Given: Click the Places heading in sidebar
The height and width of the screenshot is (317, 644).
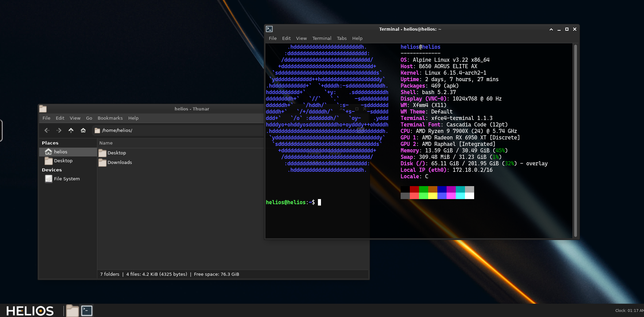Looking at the screenshot, I should [x=50, y=143].
